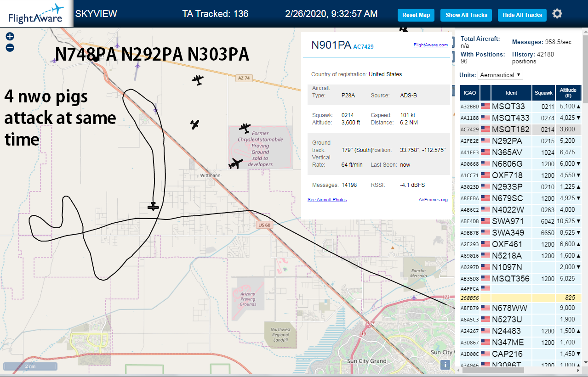This screenshot has height=377, width=588.
Task: Sort by the flag column header
Action: coord(485,93)
